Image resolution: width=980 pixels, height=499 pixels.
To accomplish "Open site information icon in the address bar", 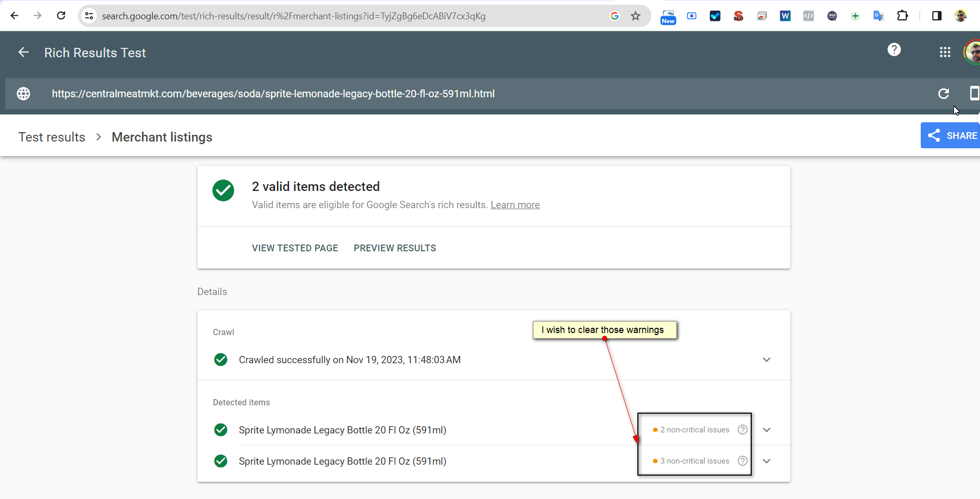I will point(89,16).
